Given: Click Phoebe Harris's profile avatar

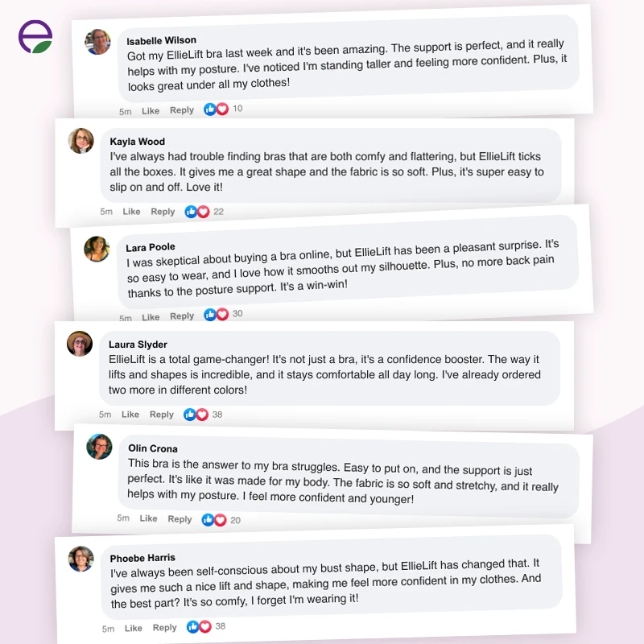Looking at the screenshot, I should point(81,559).
